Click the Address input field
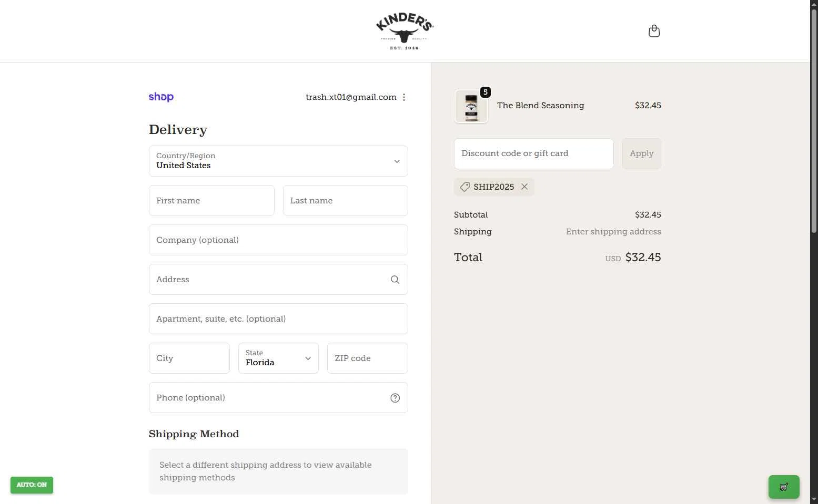Viewport: 818px width, 504px height. click(x=278, y=279)
